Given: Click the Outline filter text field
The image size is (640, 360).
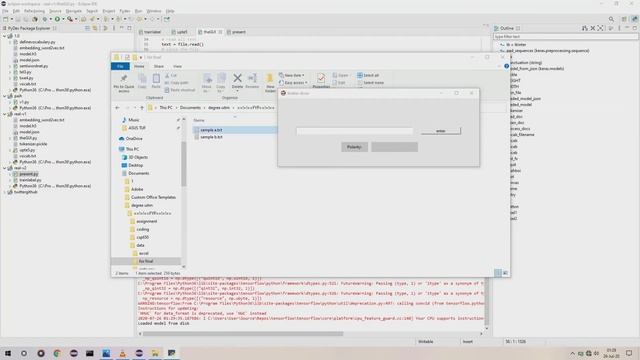Looking at the screenshot, I should coord(565,36).
